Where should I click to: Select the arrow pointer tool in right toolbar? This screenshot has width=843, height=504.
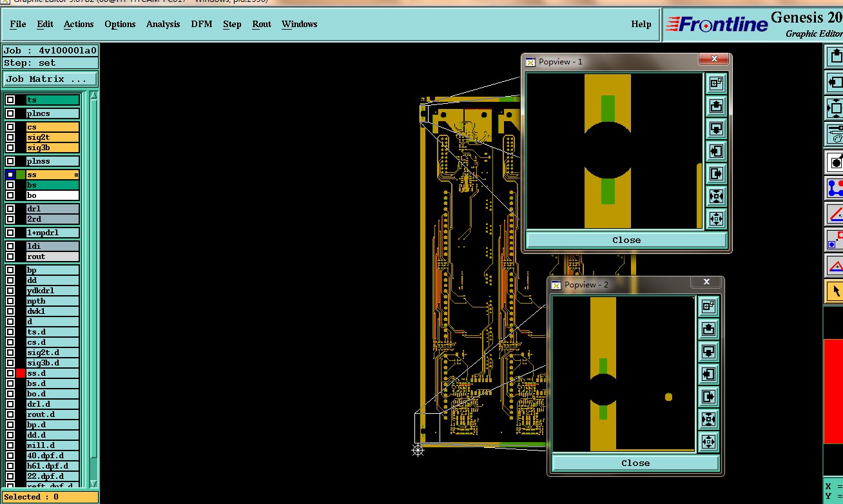(x=835, y=291)
